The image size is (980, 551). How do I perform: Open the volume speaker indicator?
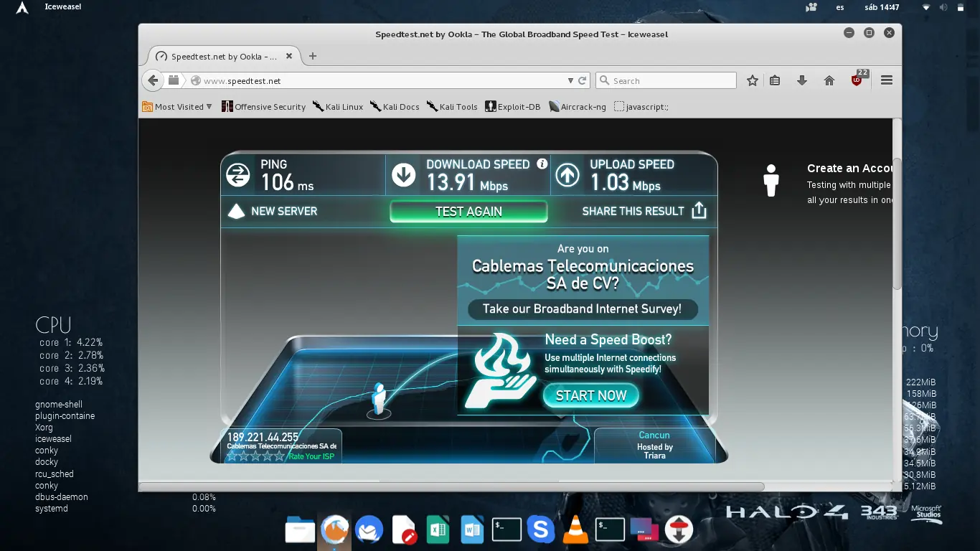pos(943,7)
